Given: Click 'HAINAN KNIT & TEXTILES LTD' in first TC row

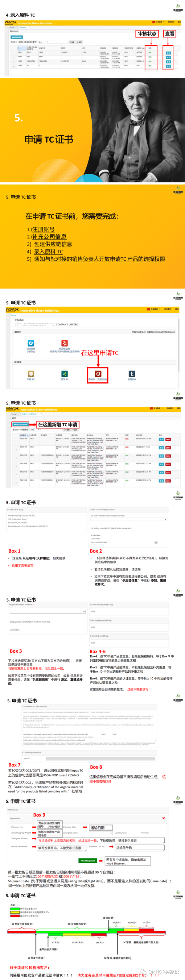Looking at the screenshot, I should click(x=112, y=439).
